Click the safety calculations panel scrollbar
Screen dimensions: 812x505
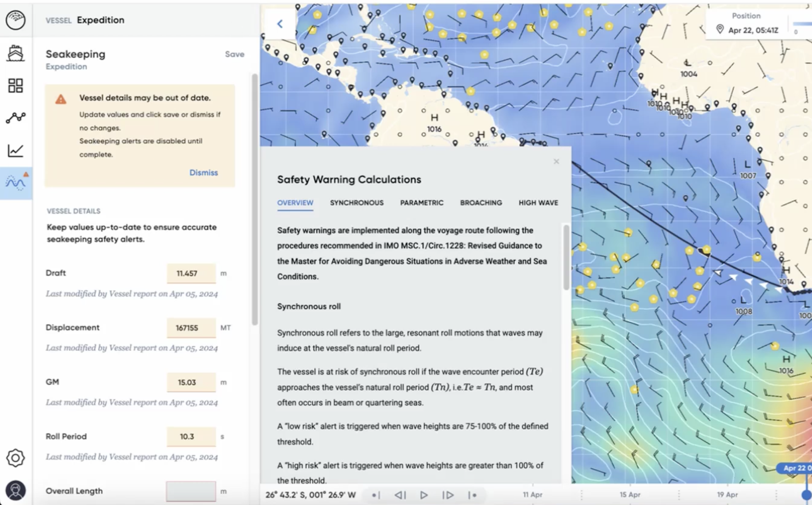[566, 257]
